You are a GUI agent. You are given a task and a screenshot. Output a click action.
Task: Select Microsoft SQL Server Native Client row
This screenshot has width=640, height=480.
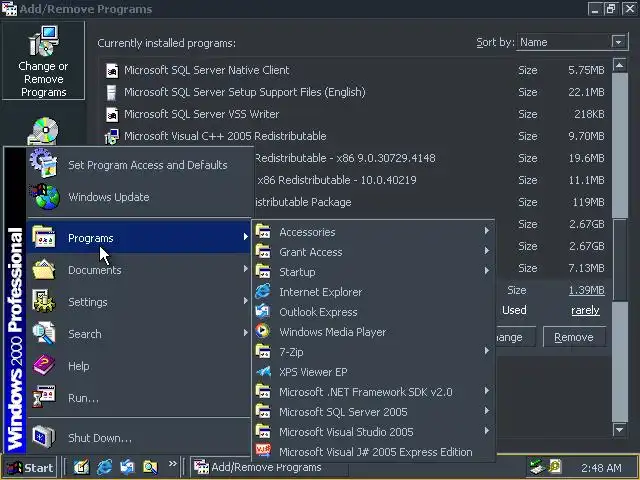pos(354,70)
